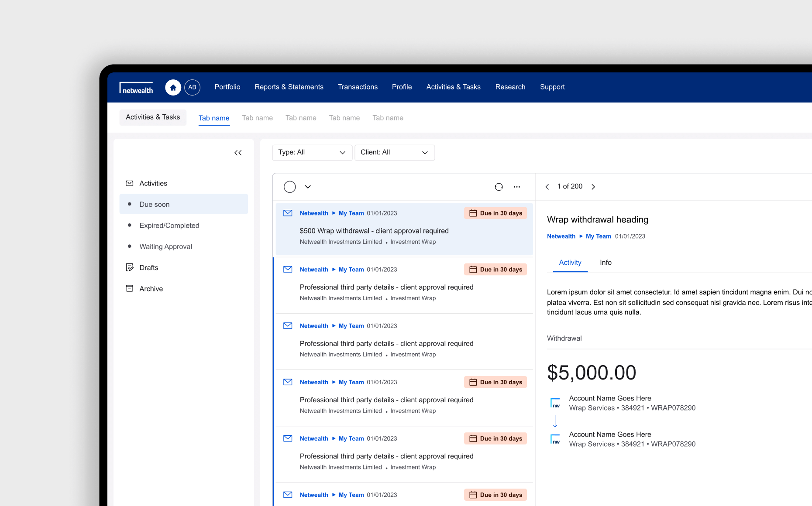Expand the selection options chevron
The image size is (812, 506).
308,187
